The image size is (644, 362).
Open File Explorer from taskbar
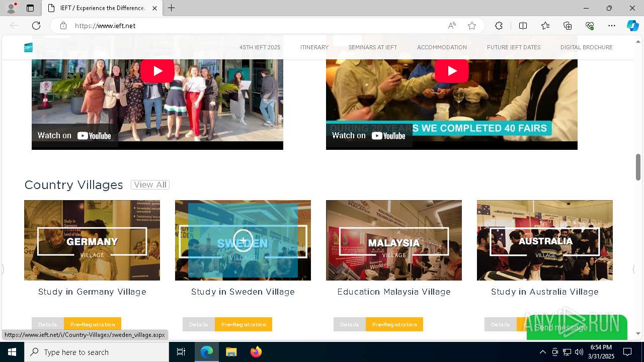click(231, 352)
